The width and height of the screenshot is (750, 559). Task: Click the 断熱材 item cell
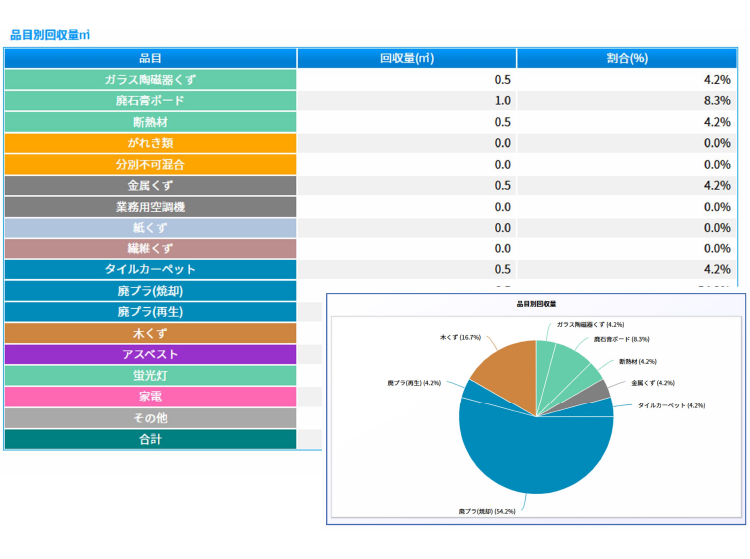[x=150, y=122]
